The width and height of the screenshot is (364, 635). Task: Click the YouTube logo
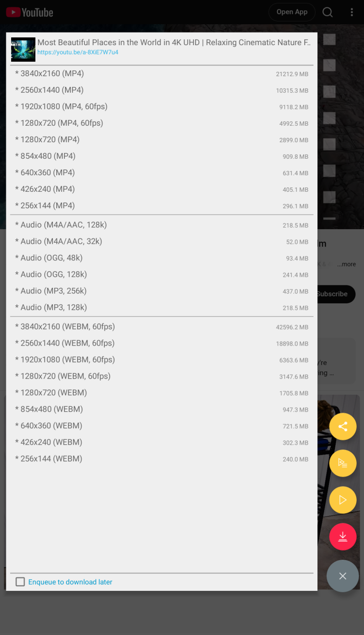[x=30, y=12]
